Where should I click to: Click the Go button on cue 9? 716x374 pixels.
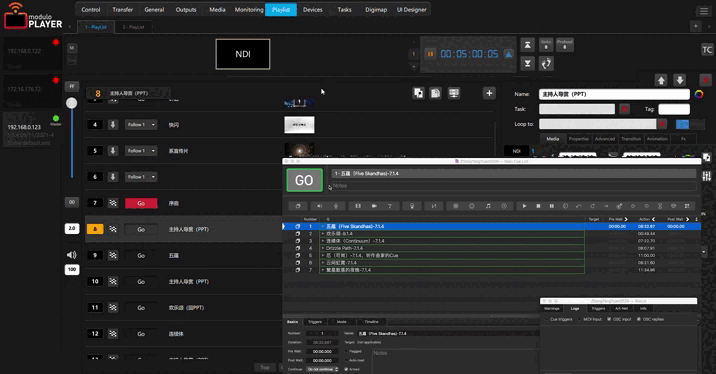point(141,255)
